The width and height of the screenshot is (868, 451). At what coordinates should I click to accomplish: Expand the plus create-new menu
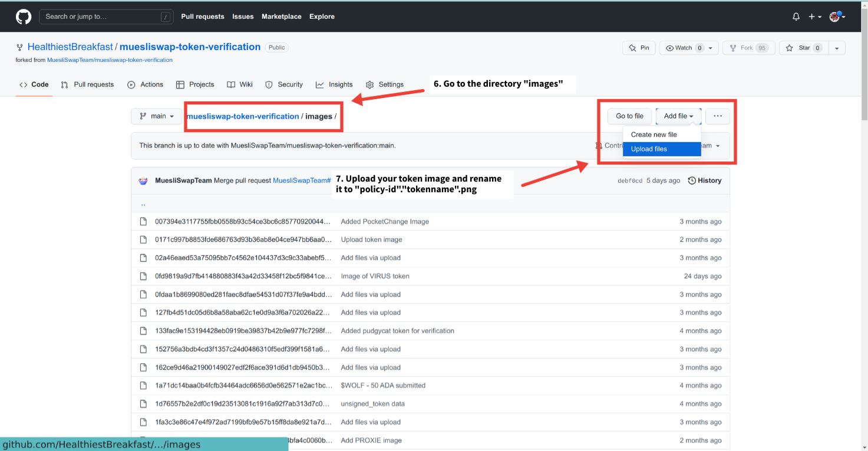(x=815, y=17)
